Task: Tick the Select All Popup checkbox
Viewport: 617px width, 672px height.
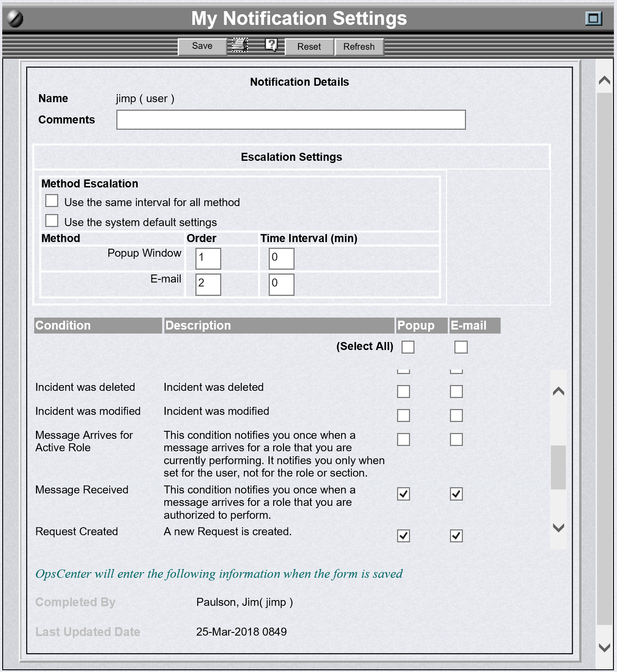Action: (x=408, y=347)
